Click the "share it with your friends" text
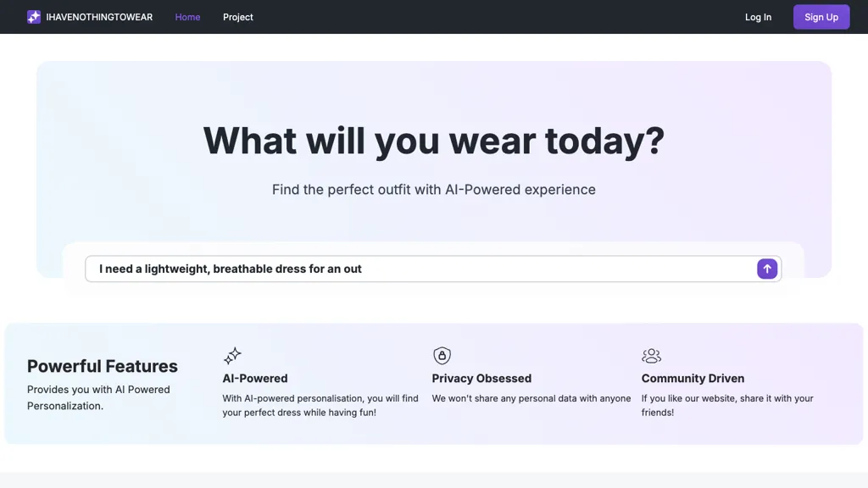The image size is (868, 488). (726, 405)
